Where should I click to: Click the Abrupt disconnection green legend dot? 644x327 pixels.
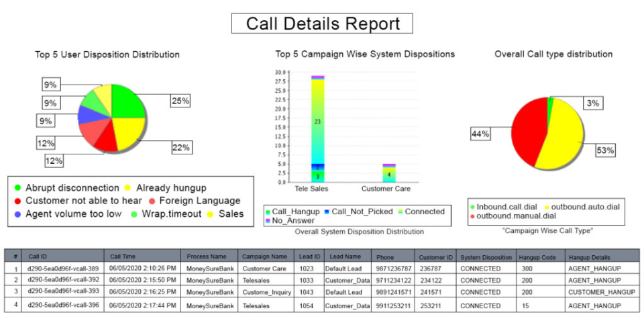click(x=17, y=189)
